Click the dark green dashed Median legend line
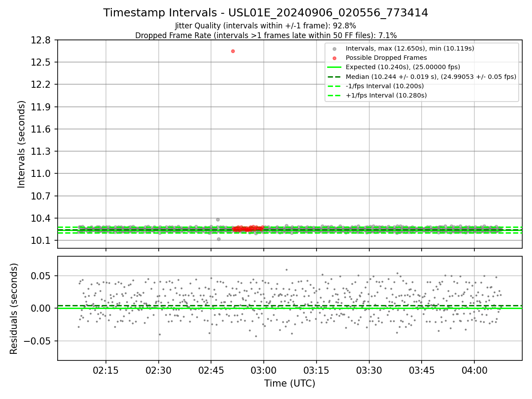Screen dimensions: 532x399 coord(334,77)
